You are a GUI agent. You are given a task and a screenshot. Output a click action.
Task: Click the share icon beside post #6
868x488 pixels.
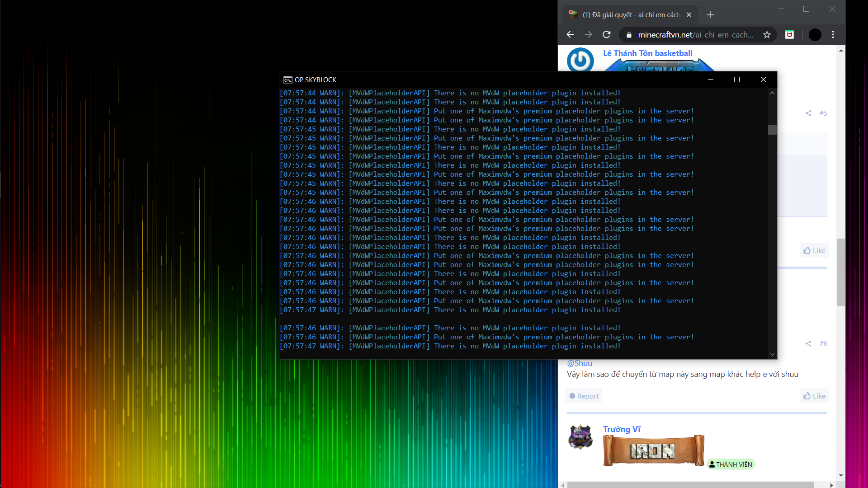(808, 344)
